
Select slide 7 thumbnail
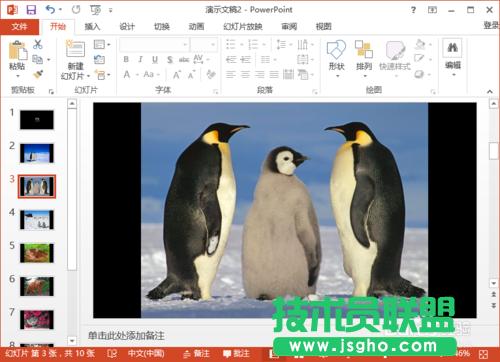click(x=37, y=319)
